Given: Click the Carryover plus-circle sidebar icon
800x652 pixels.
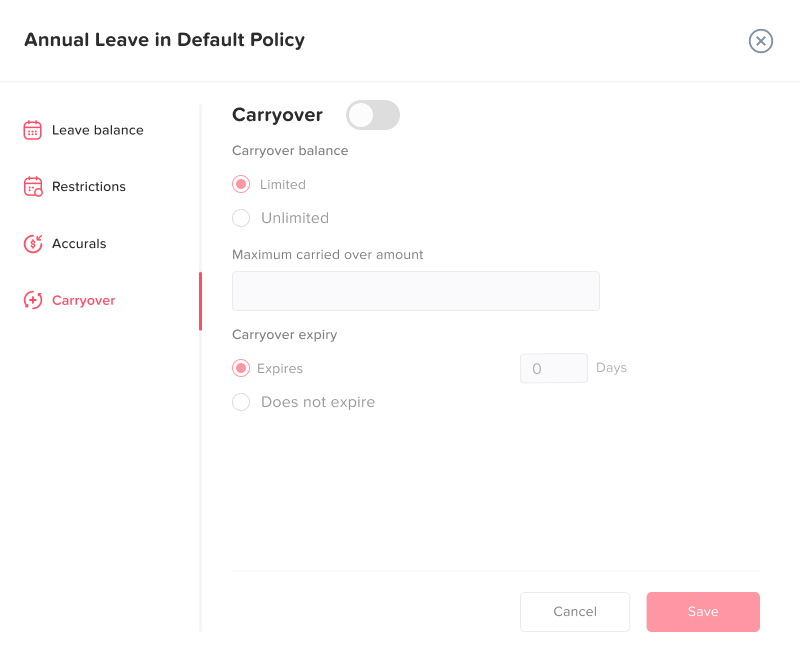Looking at the screenshot, I should click(33, 300).
